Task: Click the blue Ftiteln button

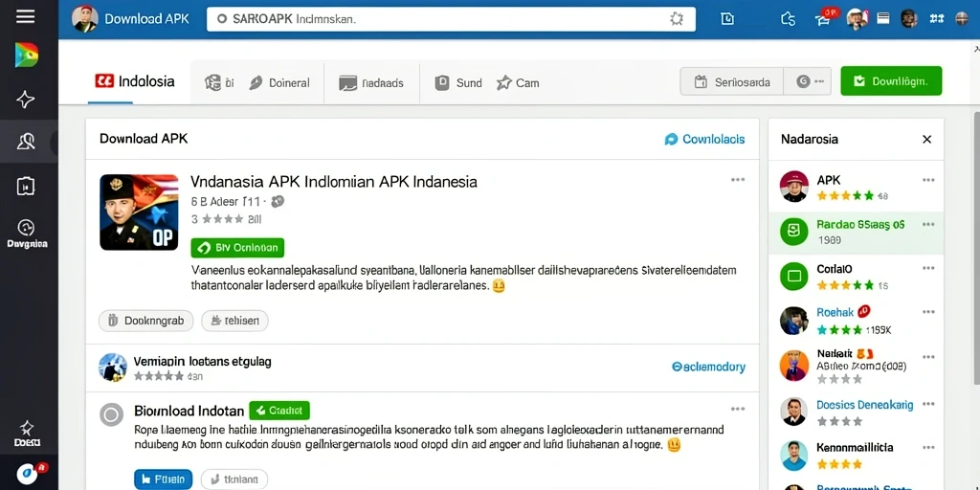Action: 163,479
